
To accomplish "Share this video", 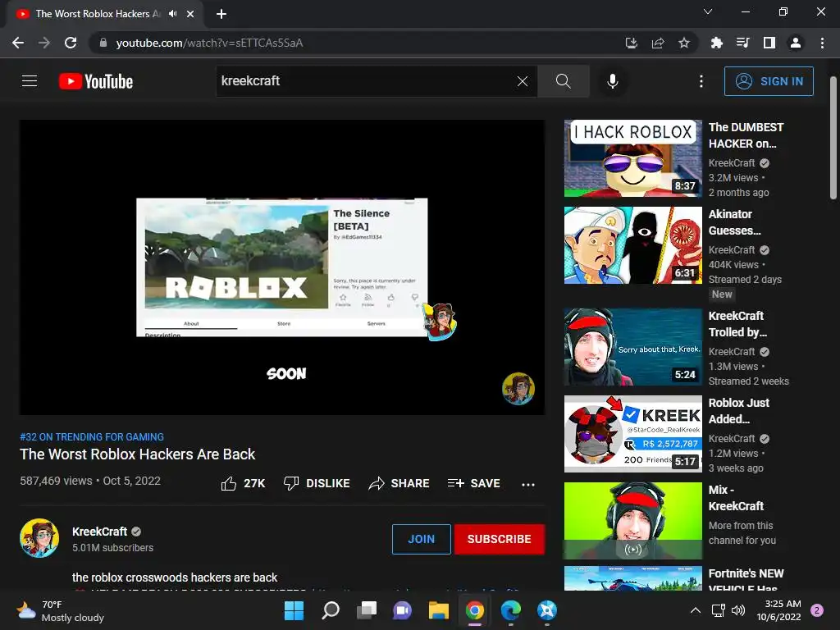I will click(399, 484).
